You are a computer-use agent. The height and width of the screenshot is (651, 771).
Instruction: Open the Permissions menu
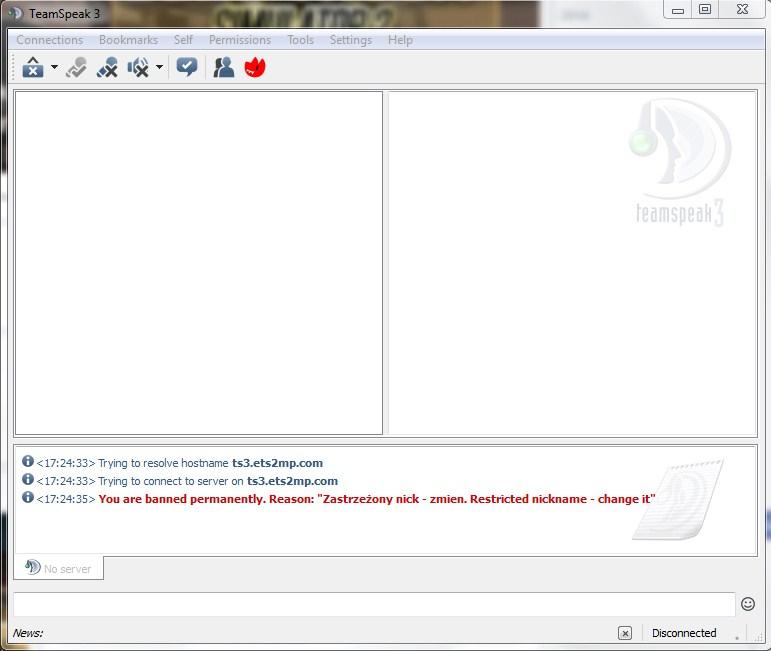pyautogui.click(x=240, y=40)
